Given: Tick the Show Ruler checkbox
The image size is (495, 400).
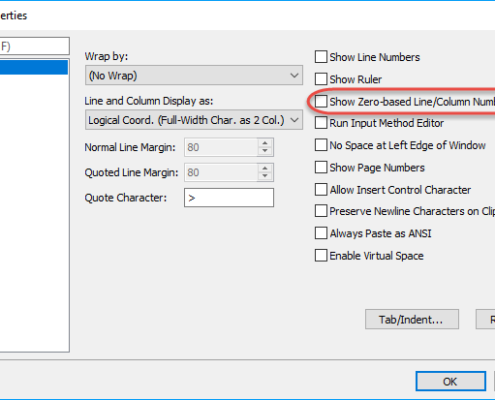Looking at the screenshot, I should point(321,79).
